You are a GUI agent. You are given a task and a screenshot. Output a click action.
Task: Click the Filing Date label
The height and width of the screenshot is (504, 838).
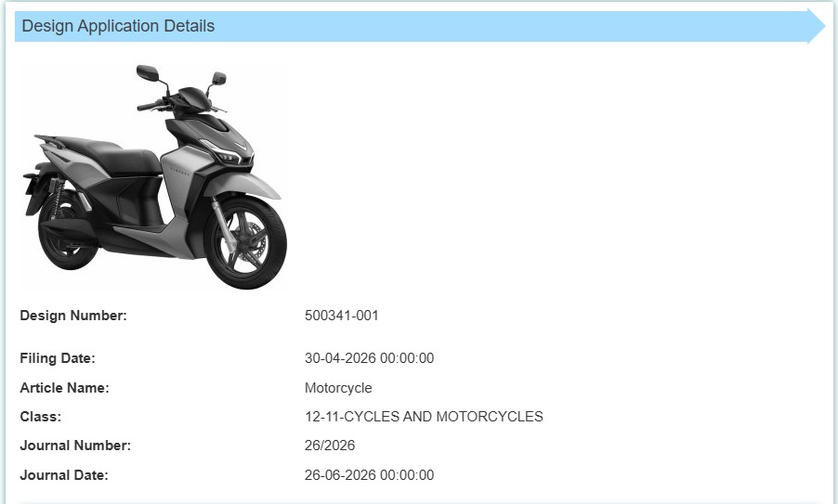[x=58, y=358]
